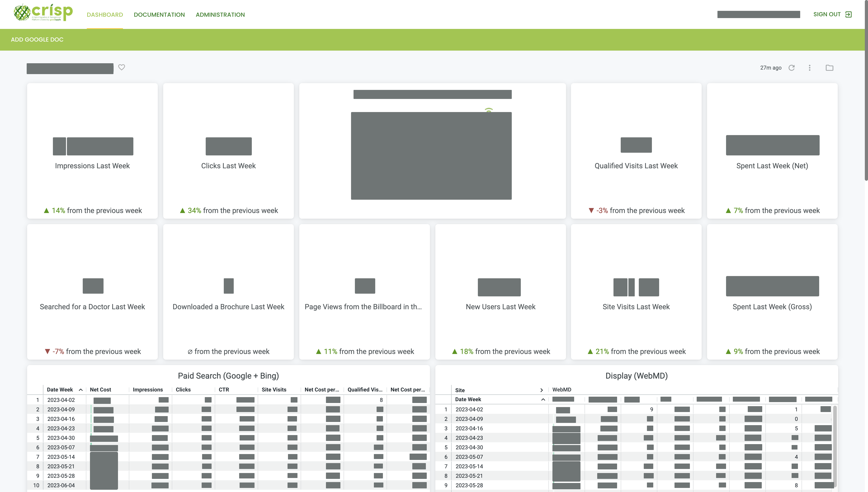Open the folder icon for dashboard
Viewport: 868px width, 492px height.
tap(829, 68)
